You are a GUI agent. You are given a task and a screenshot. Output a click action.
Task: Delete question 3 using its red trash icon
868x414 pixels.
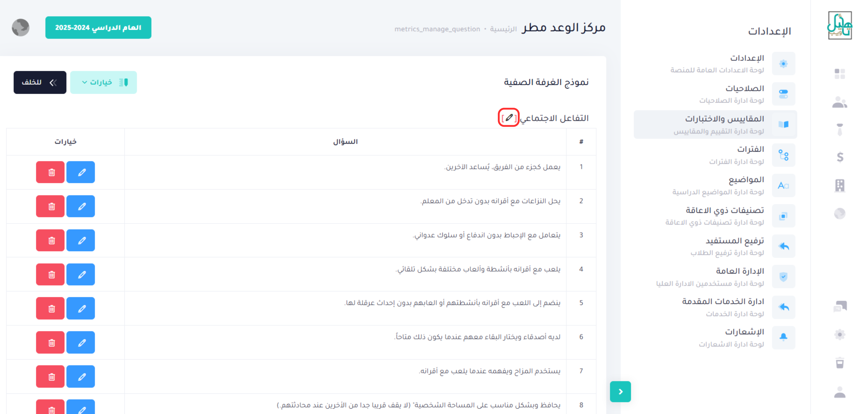pyautogui.click(x=50, y=240)
